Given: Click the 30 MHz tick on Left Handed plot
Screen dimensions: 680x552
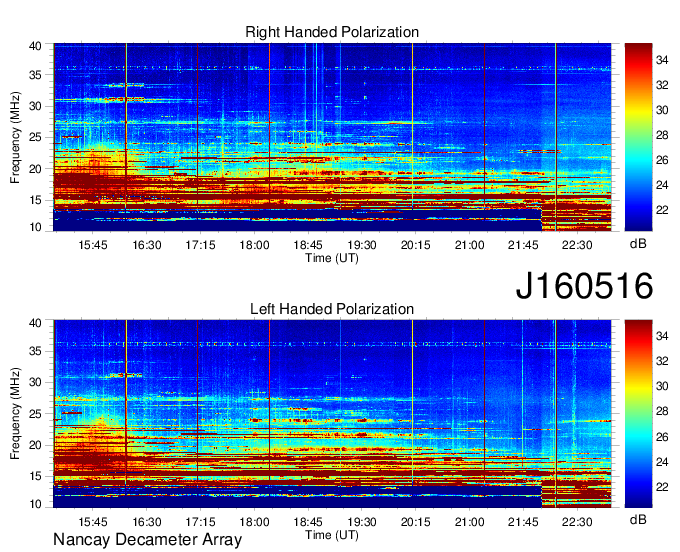Looking at the screenshot, I should coord(36,382).
